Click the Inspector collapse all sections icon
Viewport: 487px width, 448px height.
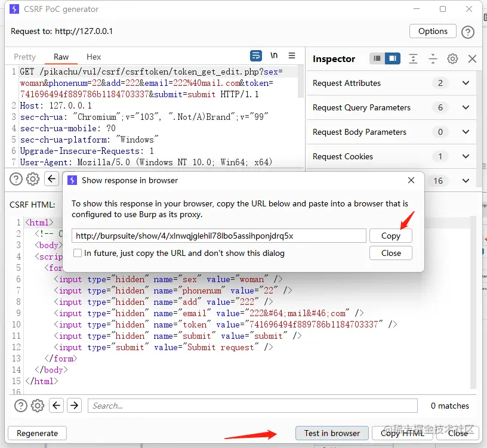click(433, 58)
